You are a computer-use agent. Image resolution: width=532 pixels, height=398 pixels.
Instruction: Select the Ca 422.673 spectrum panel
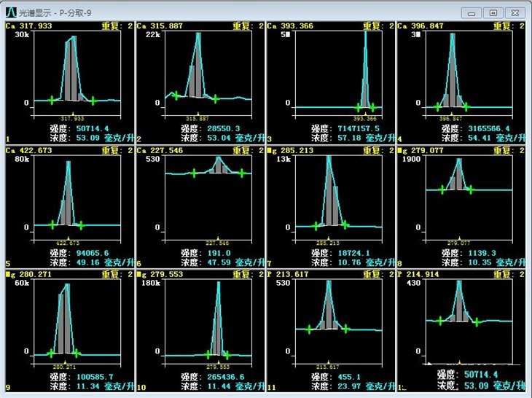pos(69,207)
